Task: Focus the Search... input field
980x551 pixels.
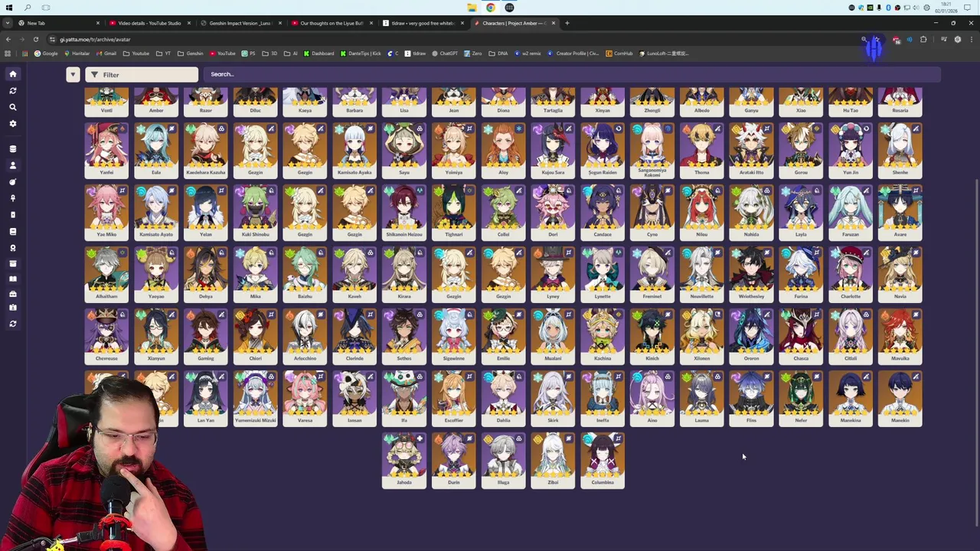Action: pos(573,74)
